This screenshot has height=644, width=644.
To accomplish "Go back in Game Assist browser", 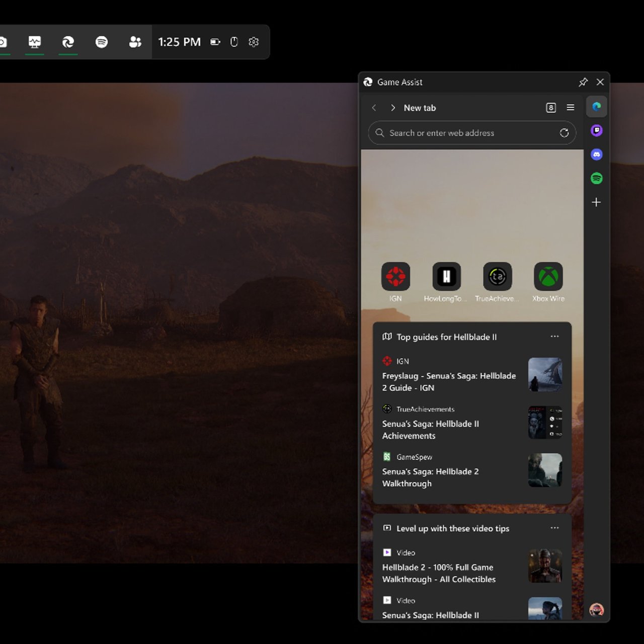I will tap(374, 108).
